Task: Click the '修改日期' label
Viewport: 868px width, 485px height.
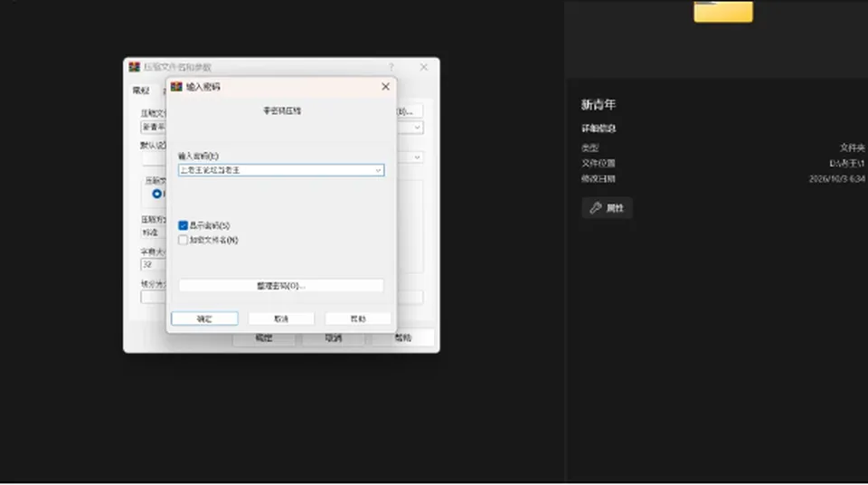Action: point(599,178)
